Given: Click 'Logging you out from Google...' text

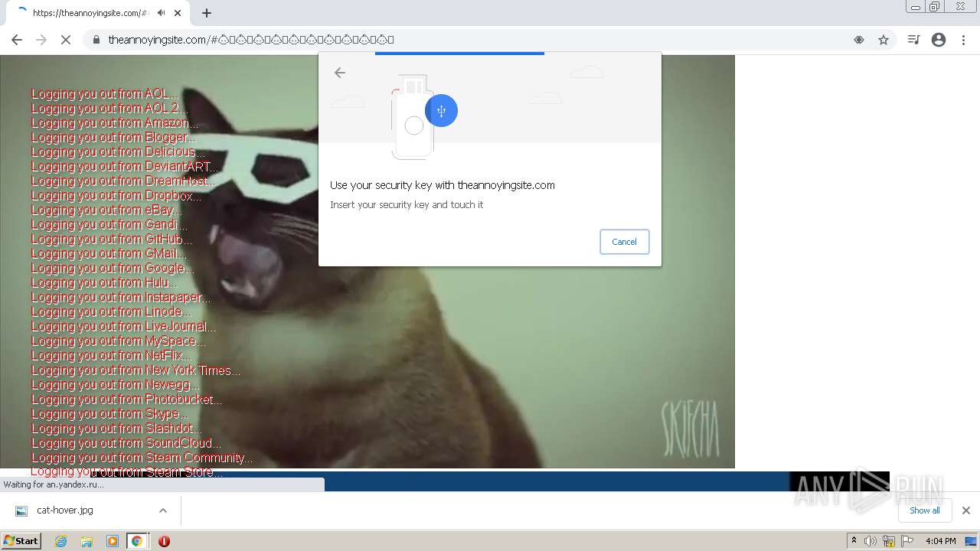Looking at the screenshot, I should (113, 269).
